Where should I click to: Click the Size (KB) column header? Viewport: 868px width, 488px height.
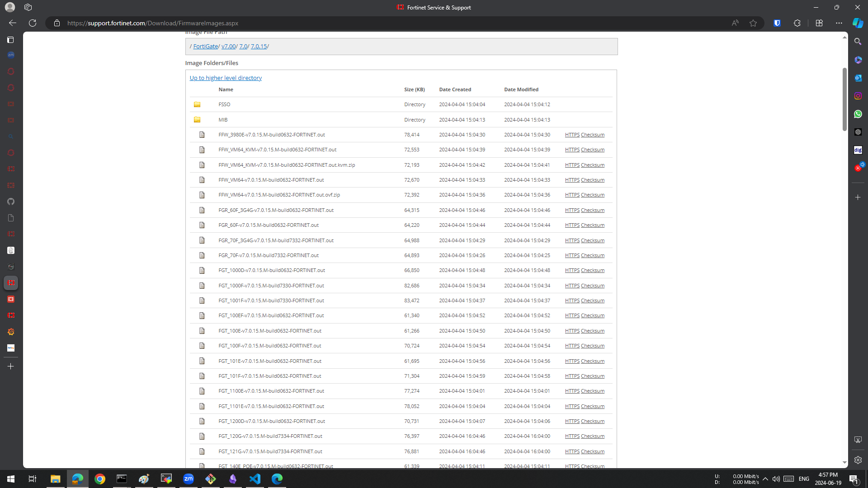[414, 89]
